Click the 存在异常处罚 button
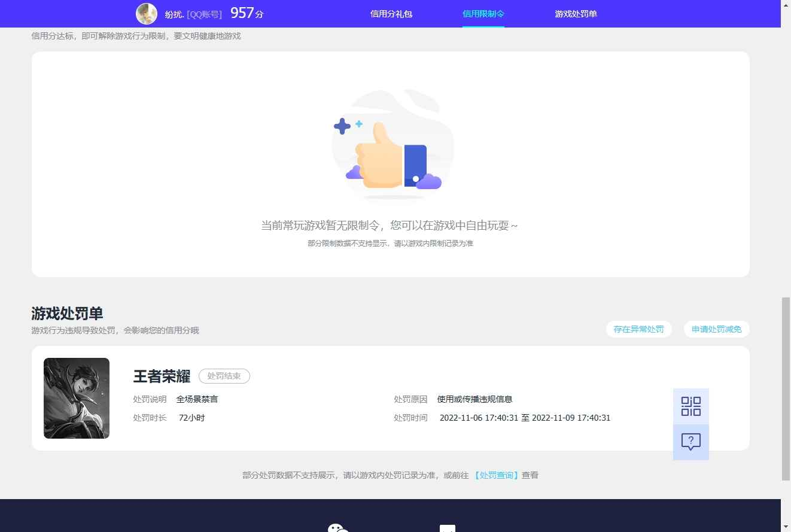Viewport: 791px width, 532px height. pos(639,329)
